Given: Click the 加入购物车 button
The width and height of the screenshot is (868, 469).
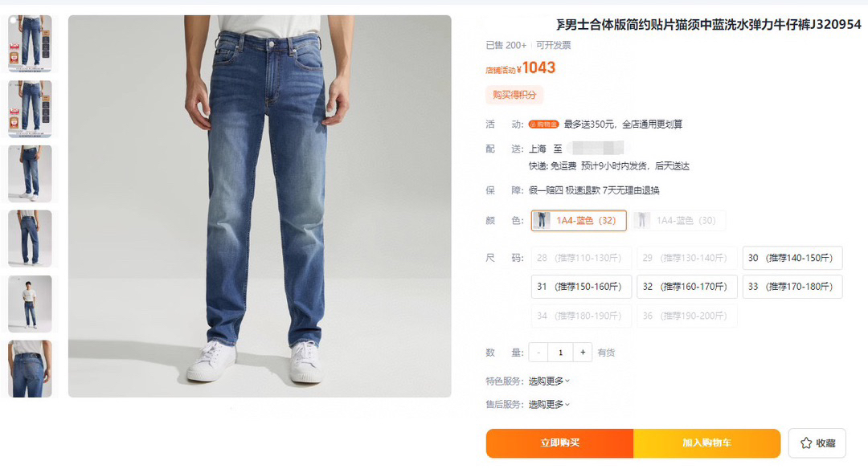Looking at the screenshot, I should [x=707, y=443].
